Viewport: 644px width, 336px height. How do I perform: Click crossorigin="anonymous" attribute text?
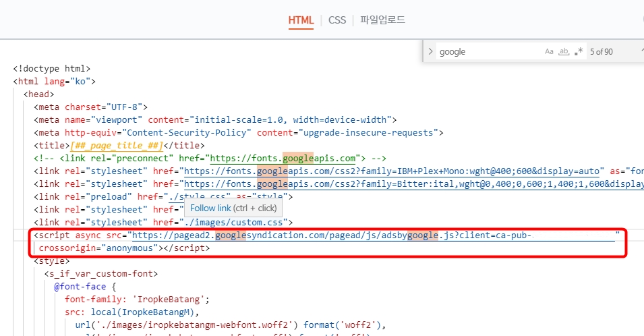coord(98,248)
